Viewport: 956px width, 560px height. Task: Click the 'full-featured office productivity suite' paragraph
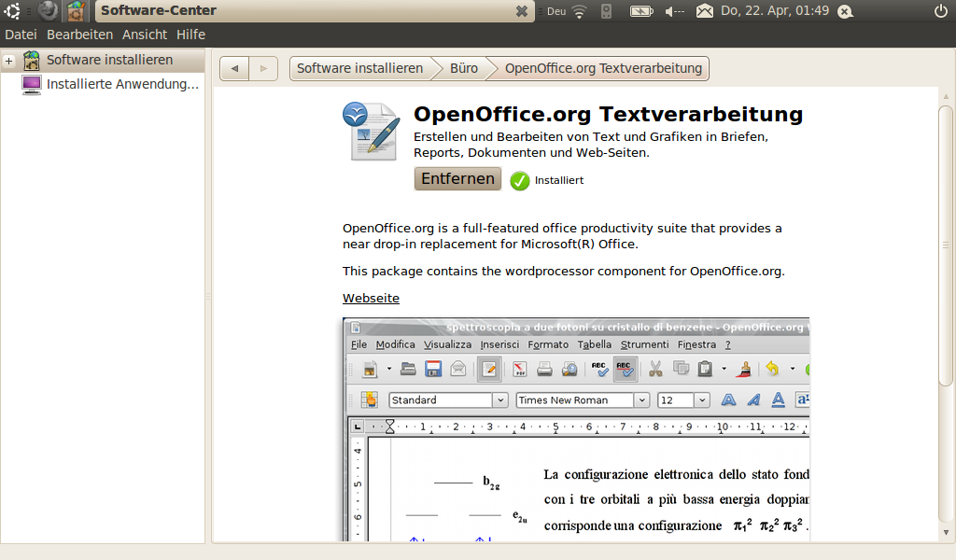pos(562,236)
